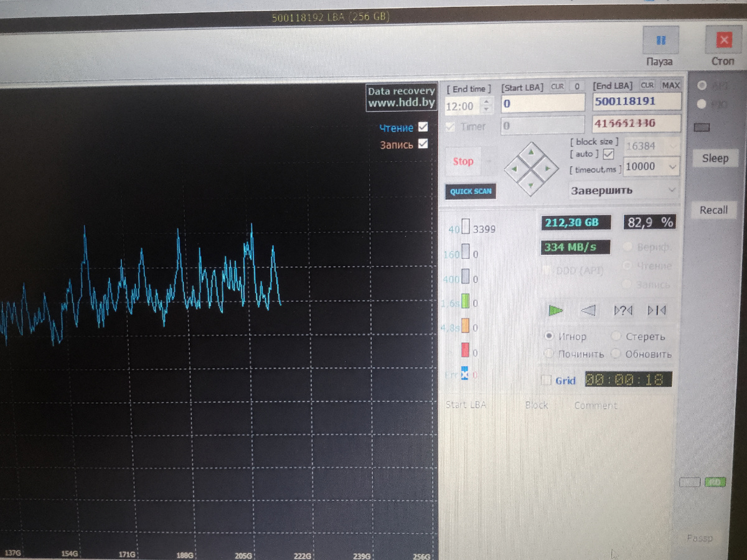Click the 00:00:18 elapsed timer display
This screenshot has height=560, width=747.
coord(628,380)
